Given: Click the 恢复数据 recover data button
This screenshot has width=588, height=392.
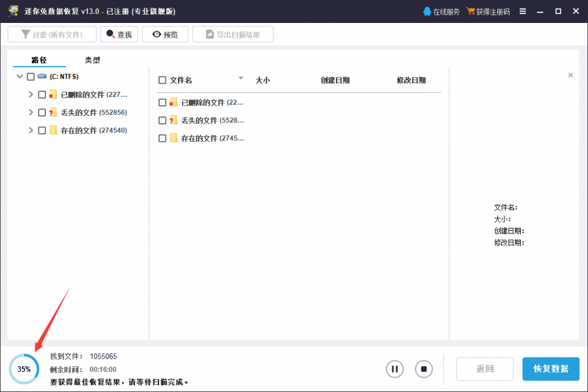Looking at the screenshot, I should [x=551, y=369].
